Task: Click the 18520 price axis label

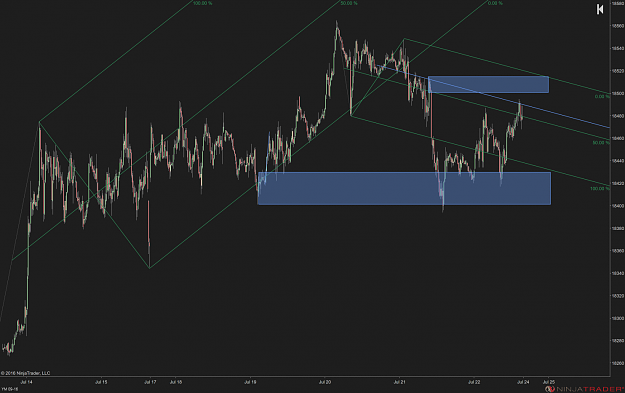Action: click(618, 71)
